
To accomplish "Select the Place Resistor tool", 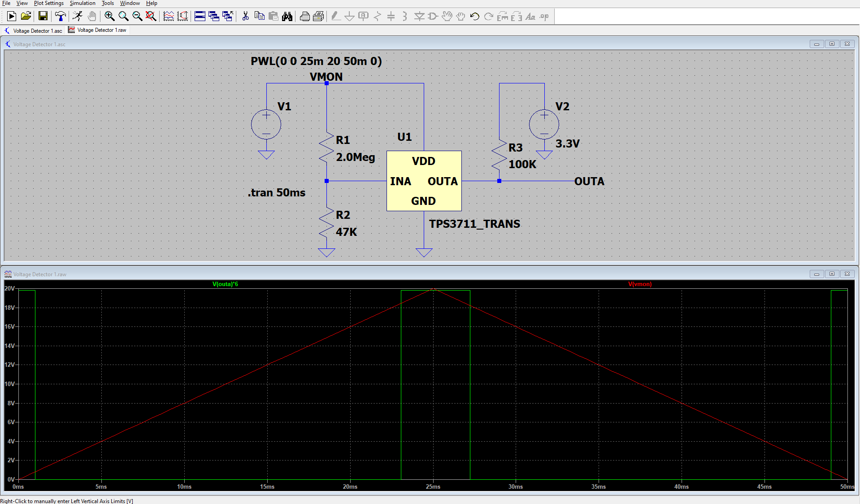I will pos(377,17).
